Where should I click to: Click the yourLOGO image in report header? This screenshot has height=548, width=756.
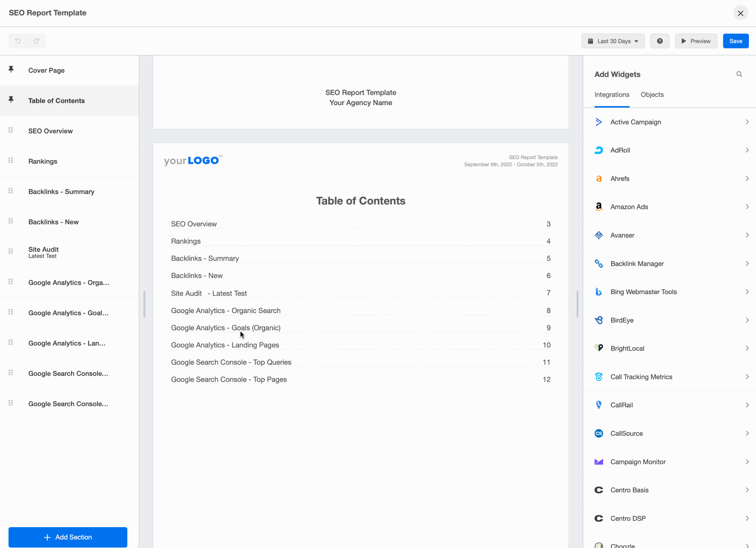(x=193, y=161)
